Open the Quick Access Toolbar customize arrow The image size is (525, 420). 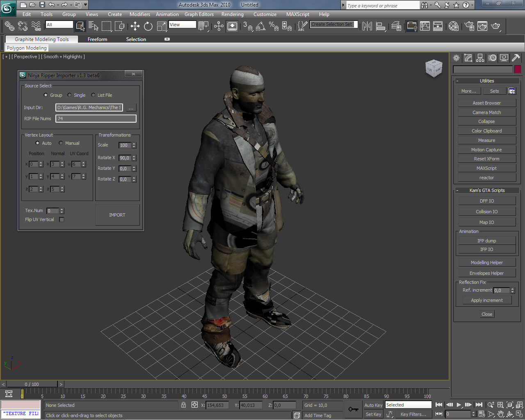[85, 5]
